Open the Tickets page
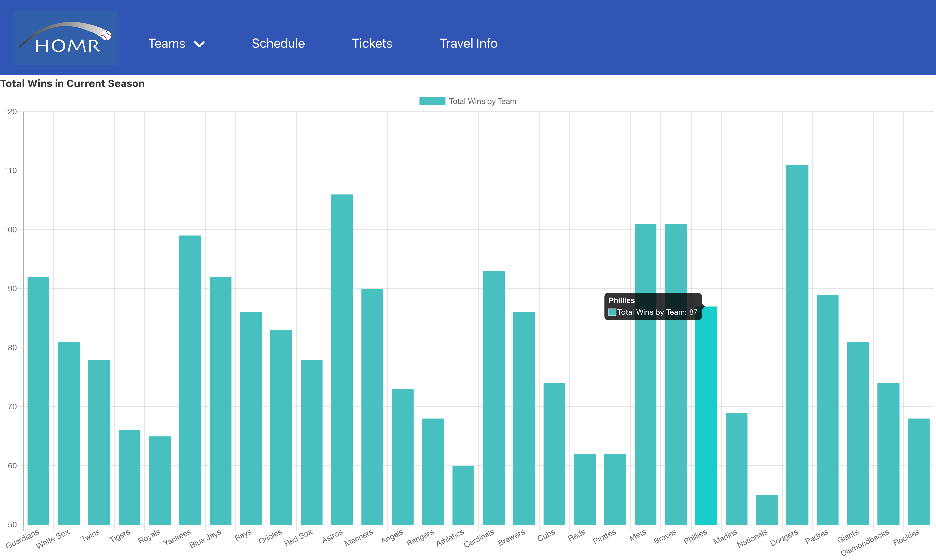Screen dimensions: 936x560 (x=372, y=44)
